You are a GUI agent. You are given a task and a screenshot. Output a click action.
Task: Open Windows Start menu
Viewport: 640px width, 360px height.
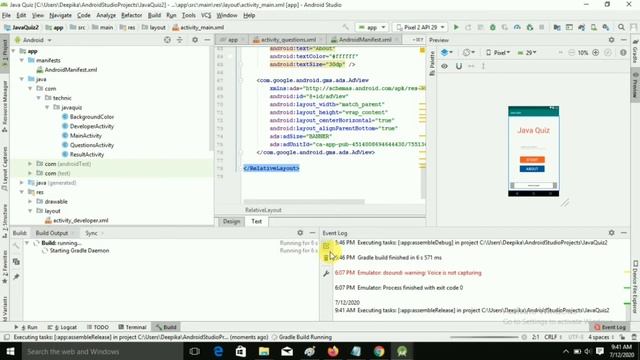10,351
